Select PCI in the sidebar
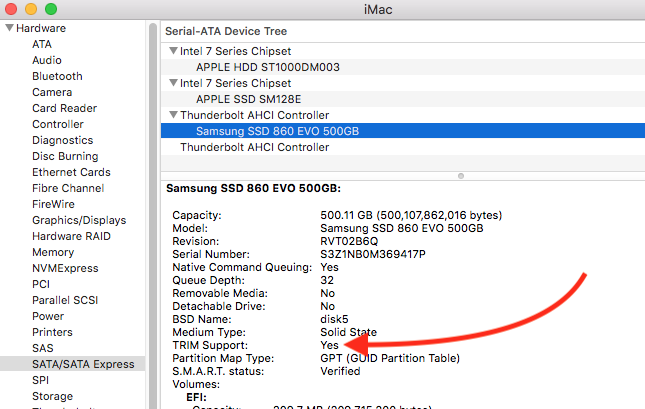The width and height of the screenshot is (645, 409). pyautogui.click(x=41, y=284)
